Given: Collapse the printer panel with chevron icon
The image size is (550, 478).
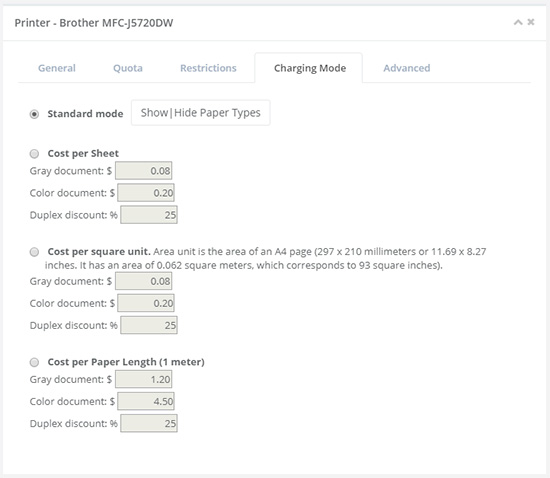Looking at the screenshot, I should pyautogui.click(x=518, y=23).
